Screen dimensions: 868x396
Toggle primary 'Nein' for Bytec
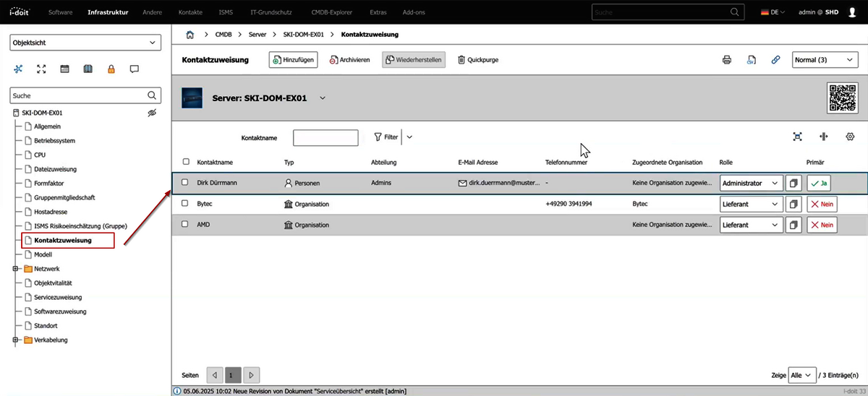tap(821, 205)
